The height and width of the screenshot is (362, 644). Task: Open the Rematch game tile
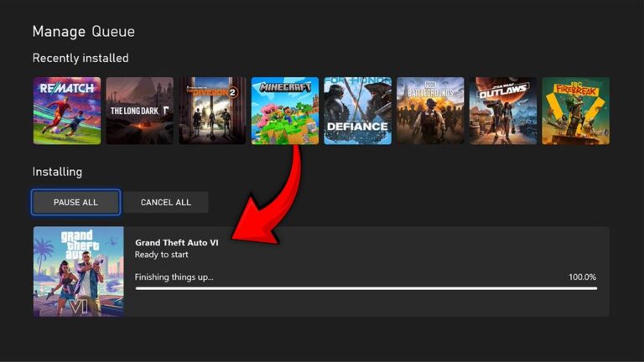(x=67, y=111)
